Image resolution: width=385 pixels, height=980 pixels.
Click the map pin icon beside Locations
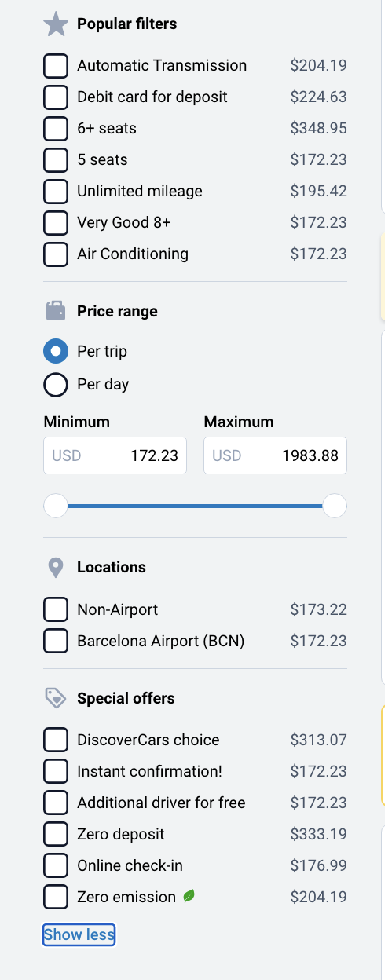pos(56,567)
